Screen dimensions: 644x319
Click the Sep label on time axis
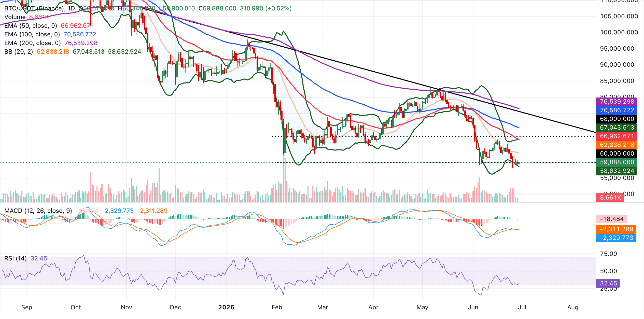tap(27, 307)
